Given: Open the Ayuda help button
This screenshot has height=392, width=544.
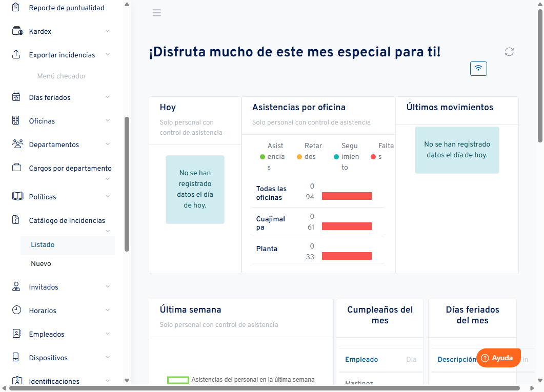Looking at the screenshot, I should click(498, 358).
